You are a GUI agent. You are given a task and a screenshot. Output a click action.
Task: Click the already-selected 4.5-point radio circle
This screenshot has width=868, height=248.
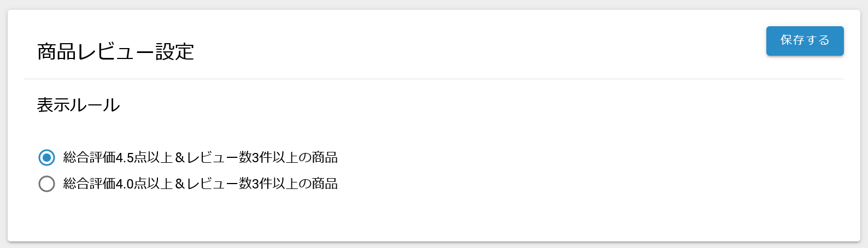coord(47,158)
